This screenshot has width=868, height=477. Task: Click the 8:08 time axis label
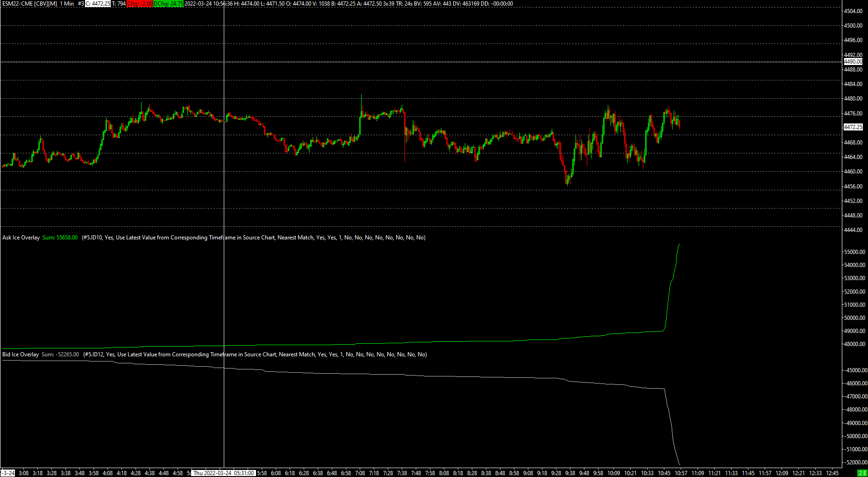[444, 473]
